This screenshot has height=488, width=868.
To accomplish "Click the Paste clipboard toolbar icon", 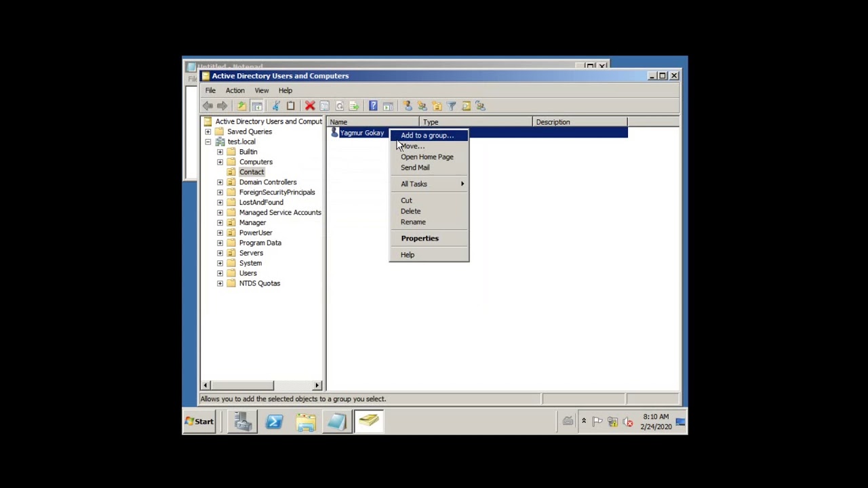I will tap(291, 106).
